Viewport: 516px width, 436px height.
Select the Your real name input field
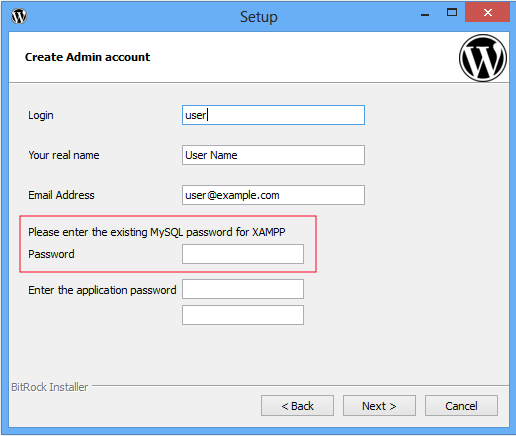(273, 155)
